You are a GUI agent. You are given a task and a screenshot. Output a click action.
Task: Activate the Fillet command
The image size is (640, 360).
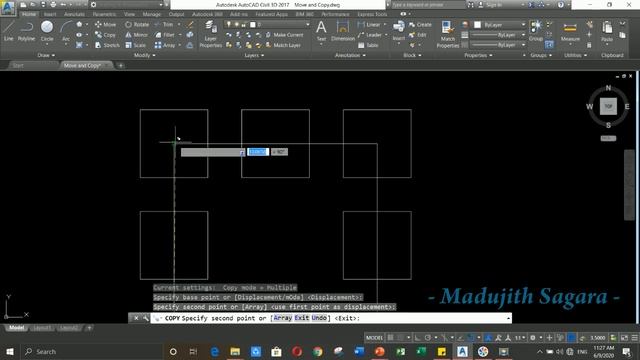coord(165,35)
